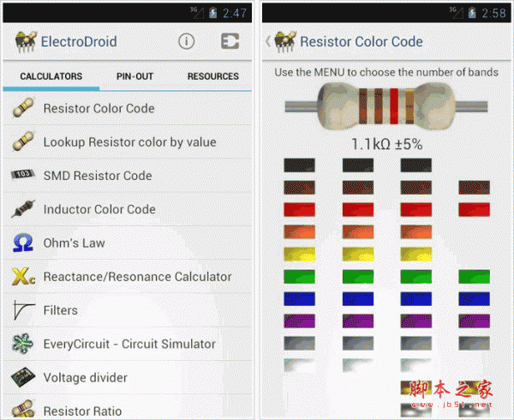Select brown for the first band
Screen dimensions: 514x420
tap(299, 188)
